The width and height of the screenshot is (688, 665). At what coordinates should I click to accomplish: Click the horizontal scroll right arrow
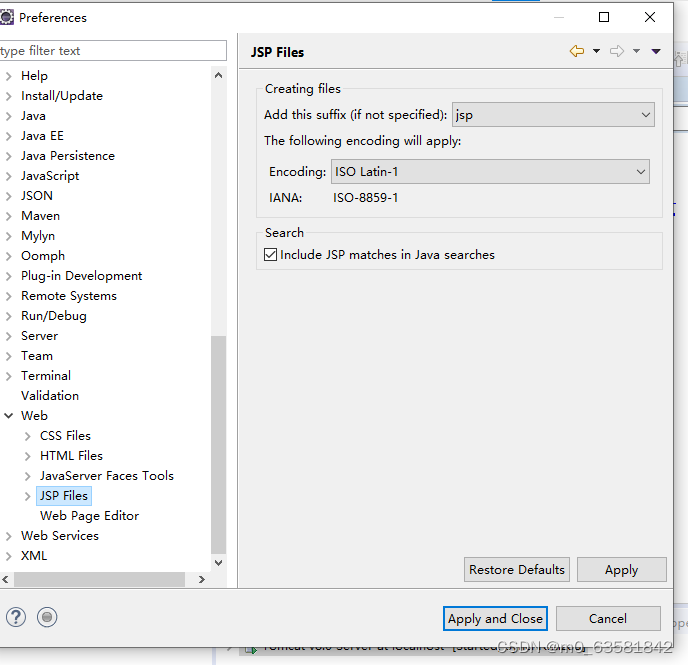pyautogui.click(x=202, y=579)
